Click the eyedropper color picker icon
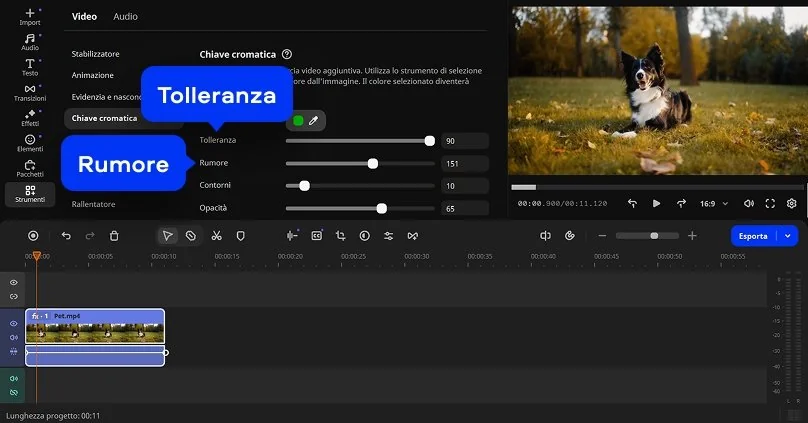The width and height of the screenshot is (808, 423). coord(313,121)
